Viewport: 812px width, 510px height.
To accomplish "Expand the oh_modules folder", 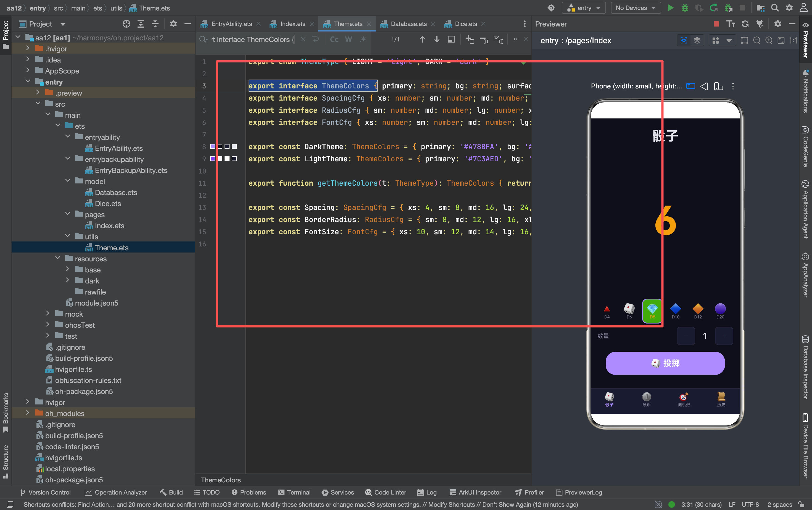I will (28, 413).
